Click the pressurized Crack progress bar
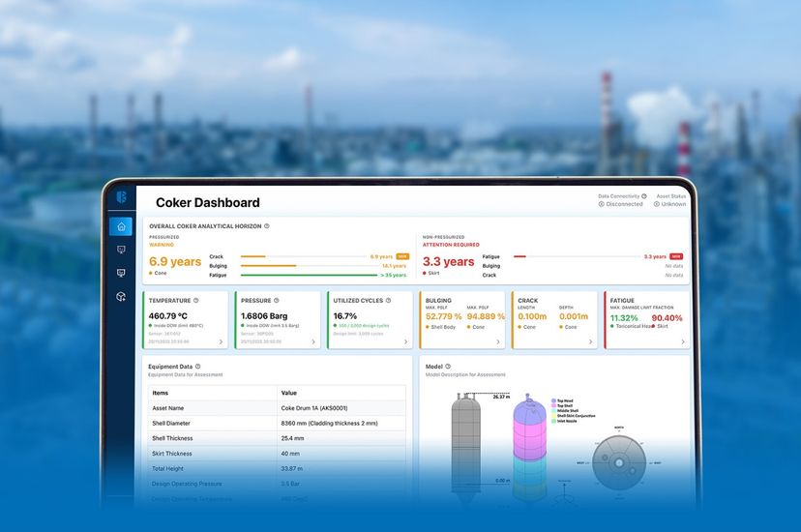Image resolution: width=801 pixels, height=532 pixels. pos(304,256)
